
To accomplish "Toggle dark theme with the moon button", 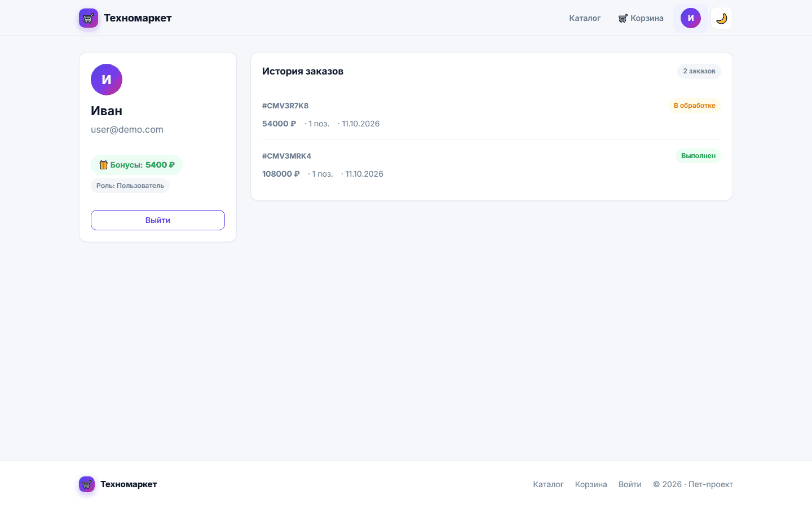I will pyautogui.click(x=722, y=18).
